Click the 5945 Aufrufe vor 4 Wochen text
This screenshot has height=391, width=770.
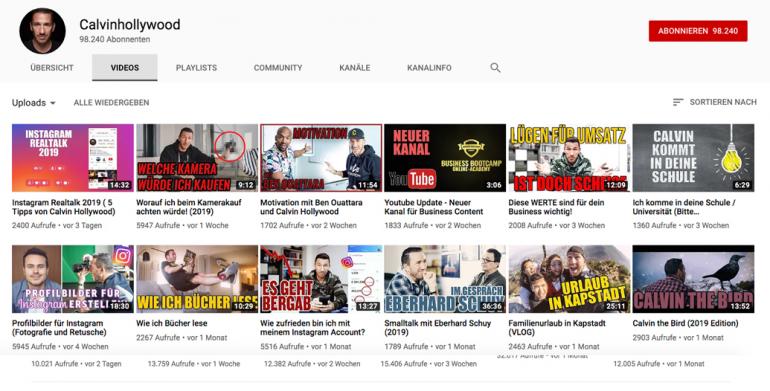pyautogui.click(x=59, y=346)
